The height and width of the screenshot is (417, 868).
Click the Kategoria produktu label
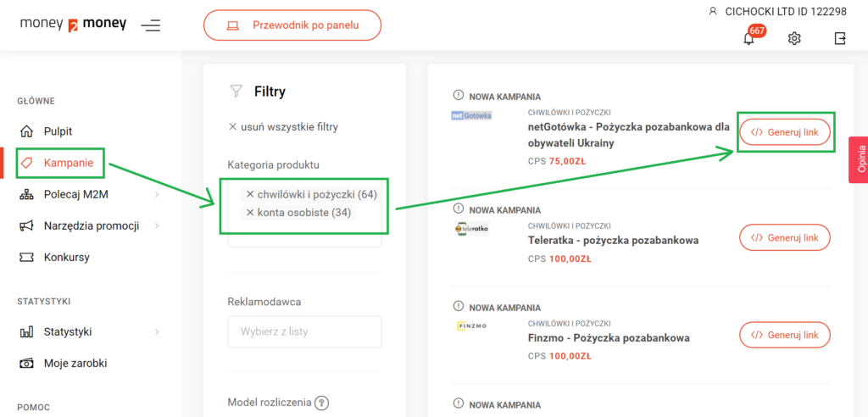tap(274, 164)
